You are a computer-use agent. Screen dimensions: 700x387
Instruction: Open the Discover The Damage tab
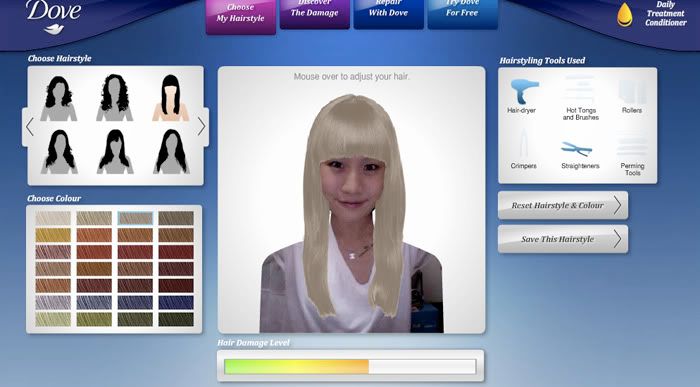(x=315, y=13)
